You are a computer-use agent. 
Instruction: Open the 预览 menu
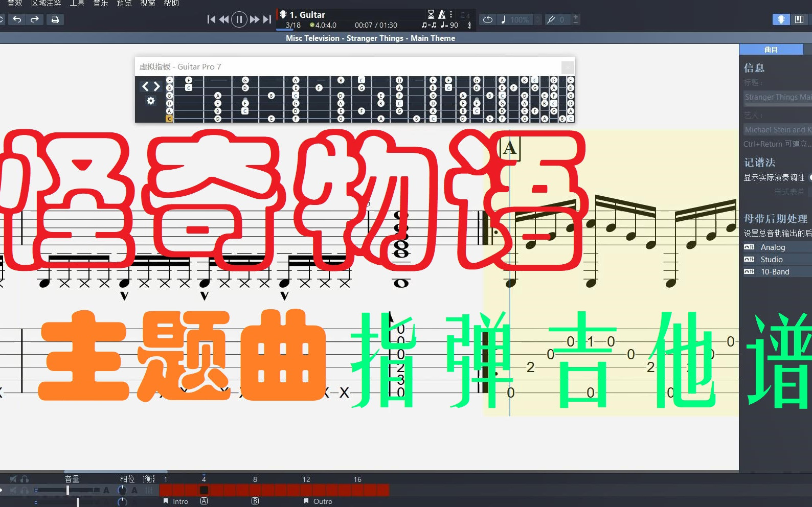point(124,3)
